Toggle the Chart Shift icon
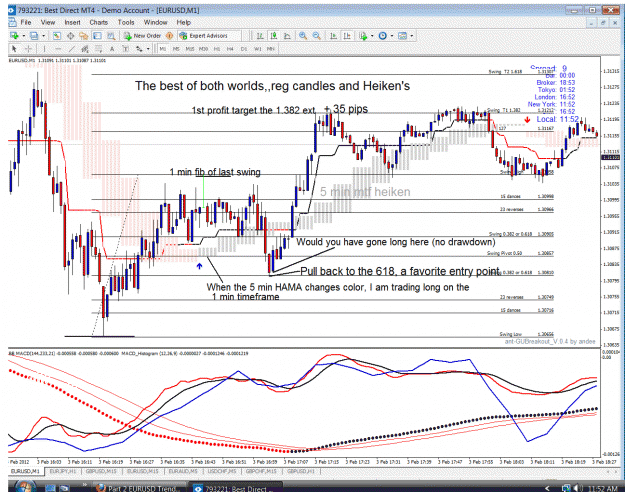The width and height of the screenshot is (625, 492). (347, 36)
